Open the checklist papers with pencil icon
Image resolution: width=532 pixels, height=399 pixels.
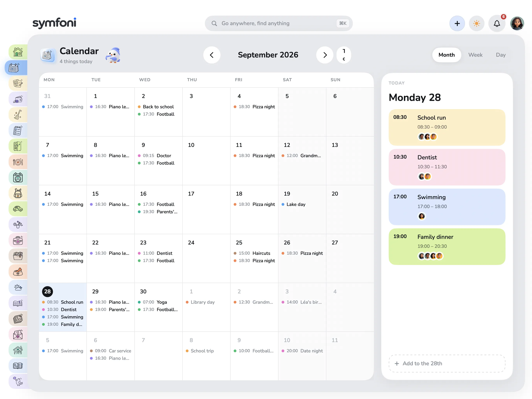point(18,84)
